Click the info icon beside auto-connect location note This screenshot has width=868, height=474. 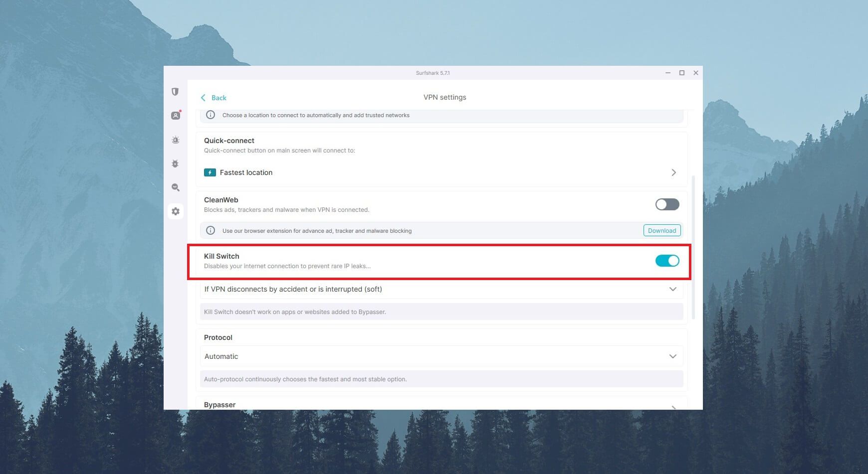pyautogui.click(x=211, y=115)
